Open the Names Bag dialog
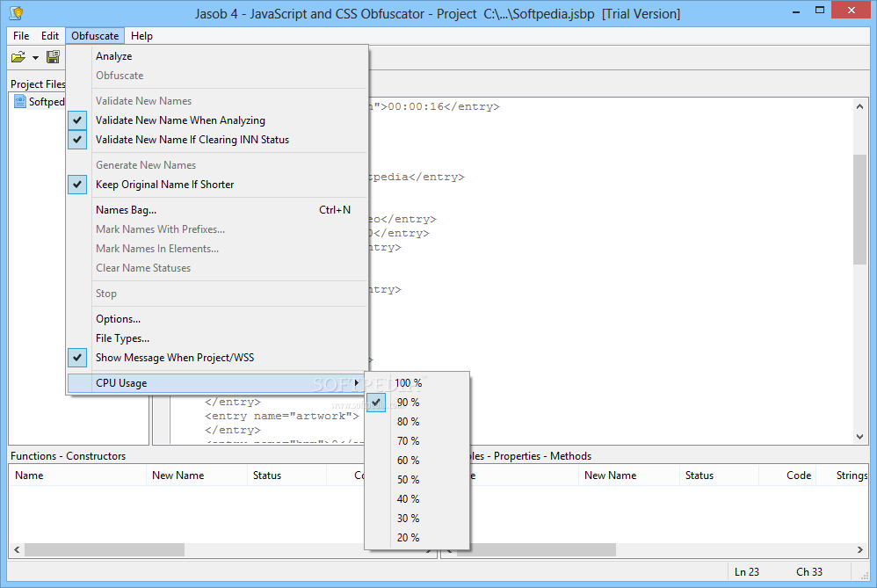The width and height of the screenshot is (877, 588). click(218, 210)
